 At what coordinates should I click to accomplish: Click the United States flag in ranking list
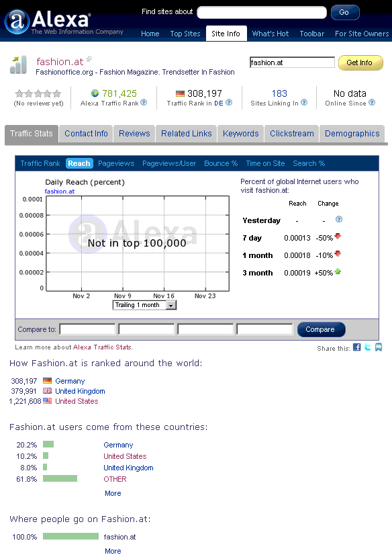[x=47, y=400]
